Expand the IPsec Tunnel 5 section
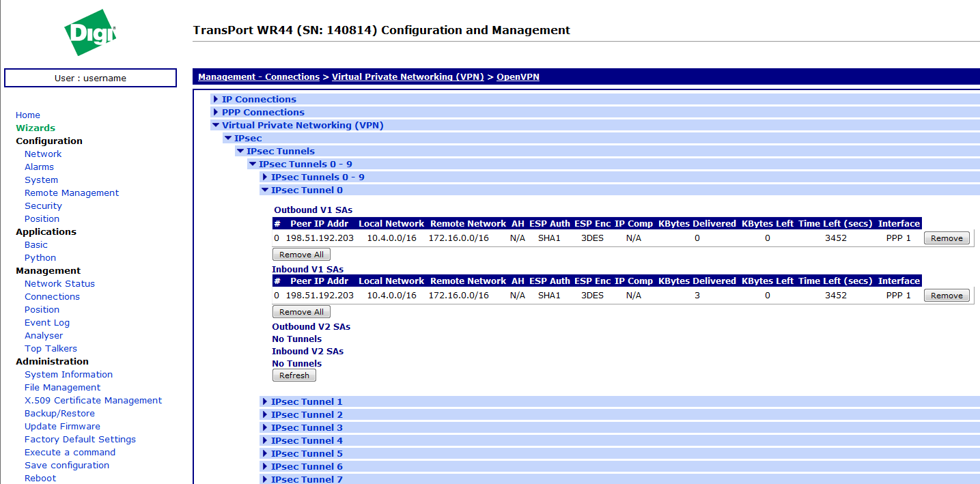 tap(306, 454)
